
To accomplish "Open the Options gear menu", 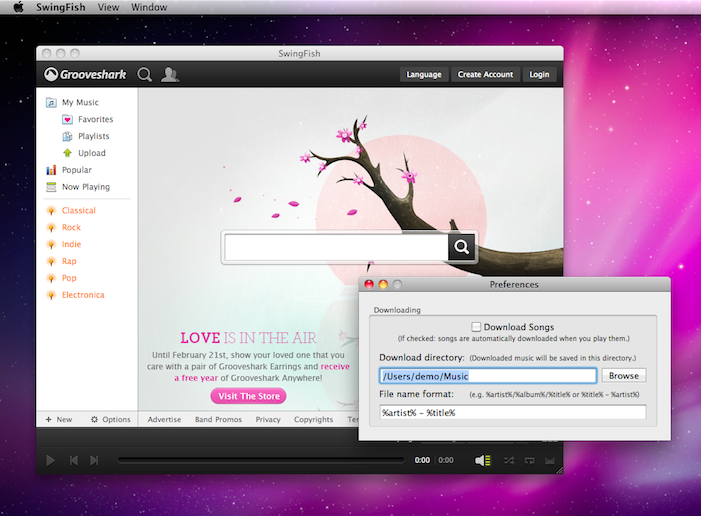I will click(110, 419).
